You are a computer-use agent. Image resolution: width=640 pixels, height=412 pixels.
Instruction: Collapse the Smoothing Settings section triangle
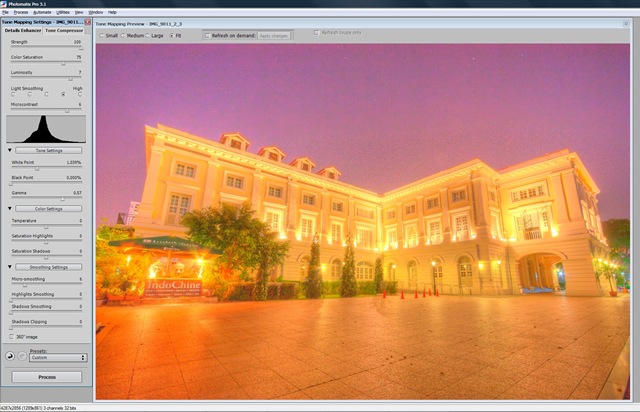click(x=10, y=267)
